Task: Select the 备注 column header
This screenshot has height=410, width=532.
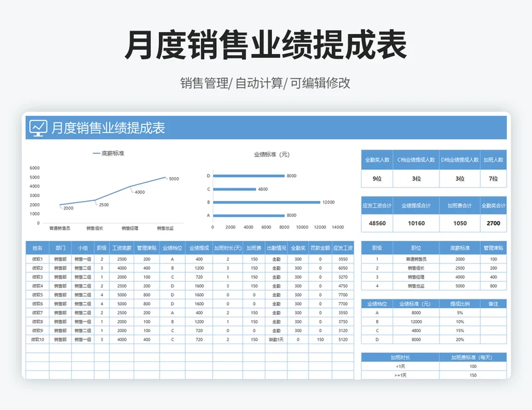Action: [x=493, y=304]
